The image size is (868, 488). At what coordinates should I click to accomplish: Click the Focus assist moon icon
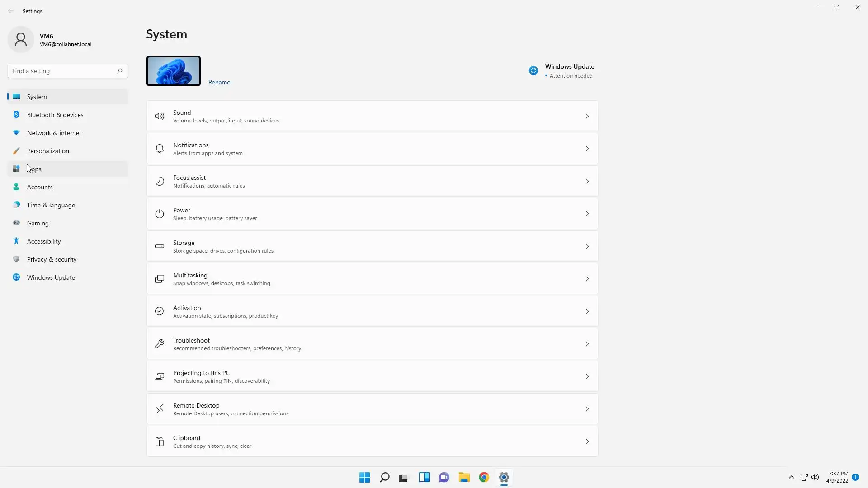pyautogui.click(x=159, y=181)
